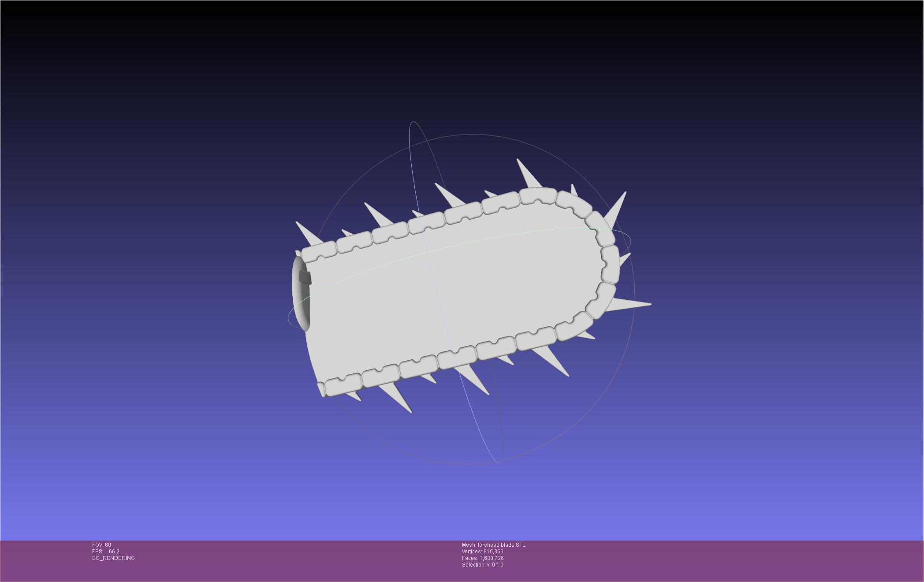Click the tallest spike at the top of blade

coord(528,174)
